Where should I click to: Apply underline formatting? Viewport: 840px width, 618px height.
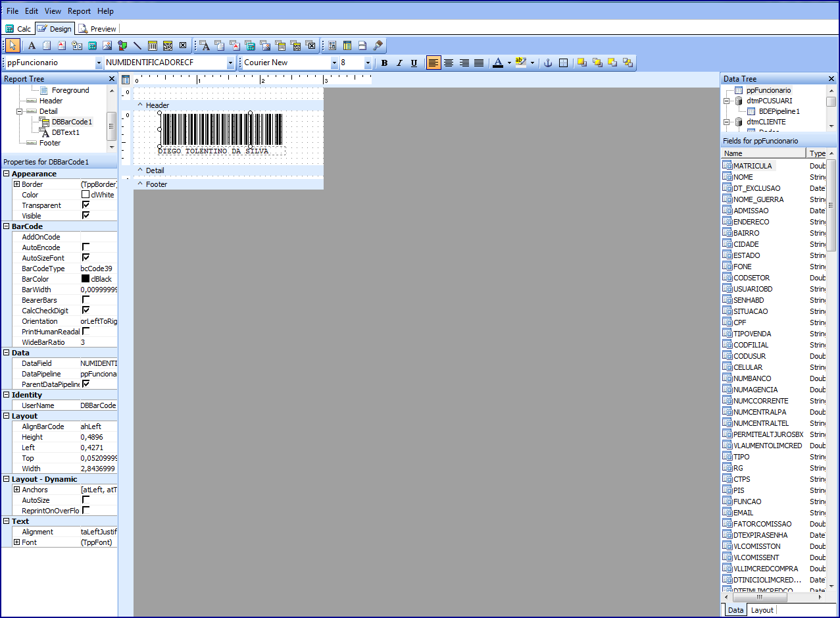[414, 63]
